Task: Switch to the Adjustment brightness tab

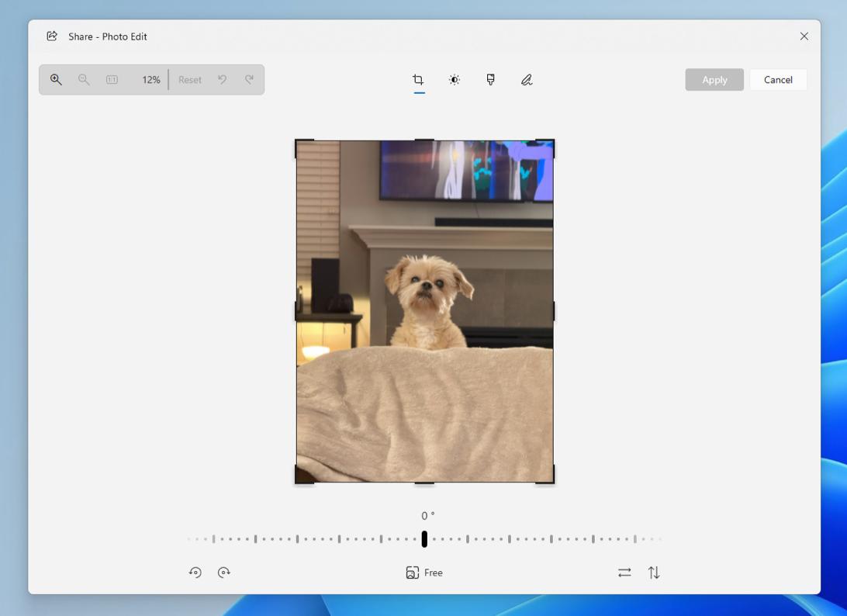Action: tap(455, 80)
